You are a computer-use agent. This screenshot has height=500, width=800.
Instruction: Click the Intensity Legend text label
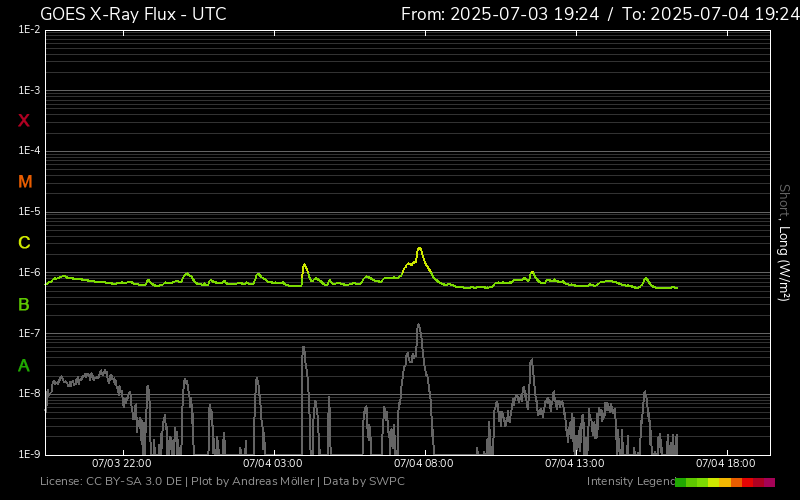tap(629, 482)
